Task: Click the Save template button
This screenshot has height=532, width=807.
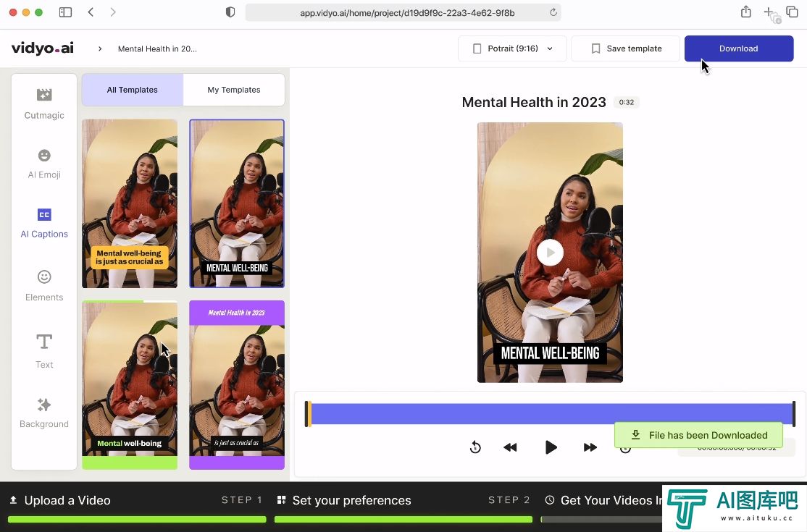Action: pyautogui.click(x=625, y=48)
